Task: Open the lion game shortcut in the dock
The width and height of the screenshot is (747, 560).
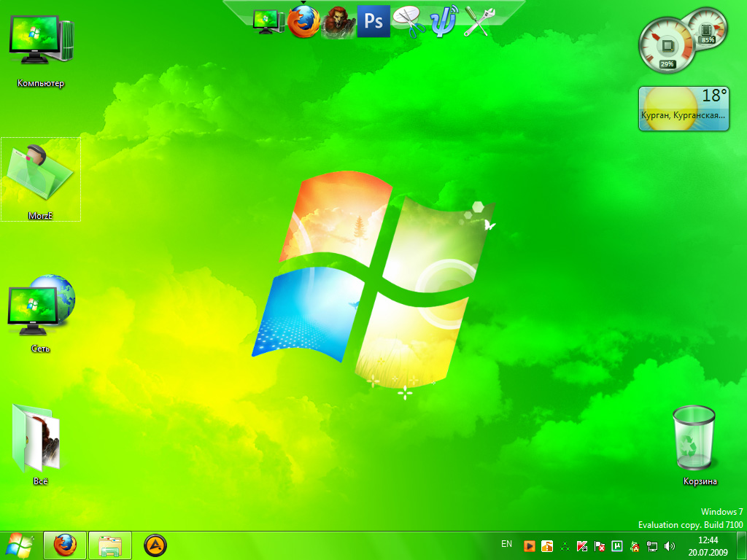Action: (338, 22)
